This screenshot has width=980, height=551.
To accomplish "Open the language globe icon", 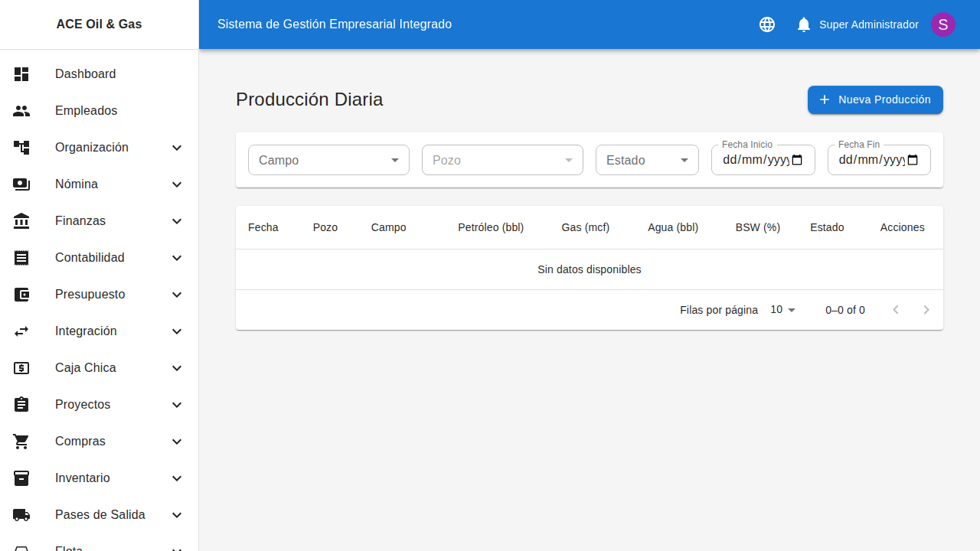I will click(766, 24).
